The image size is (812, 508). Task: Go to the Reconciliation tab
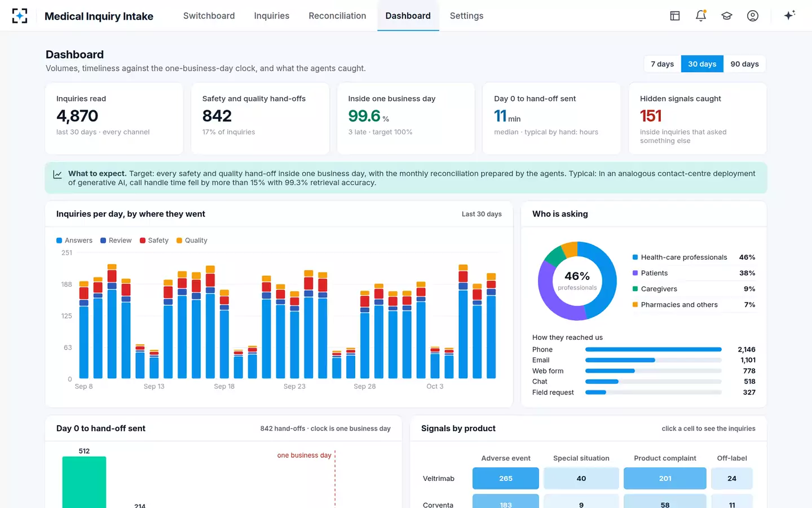[x=337, y=16]
